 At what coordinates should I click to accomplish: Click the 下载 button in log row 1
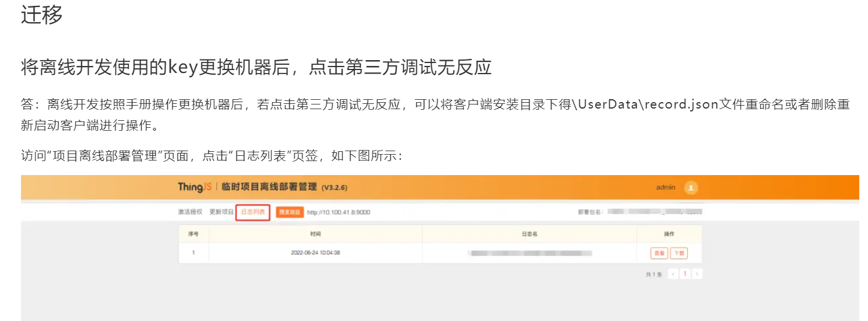[679, 253]
